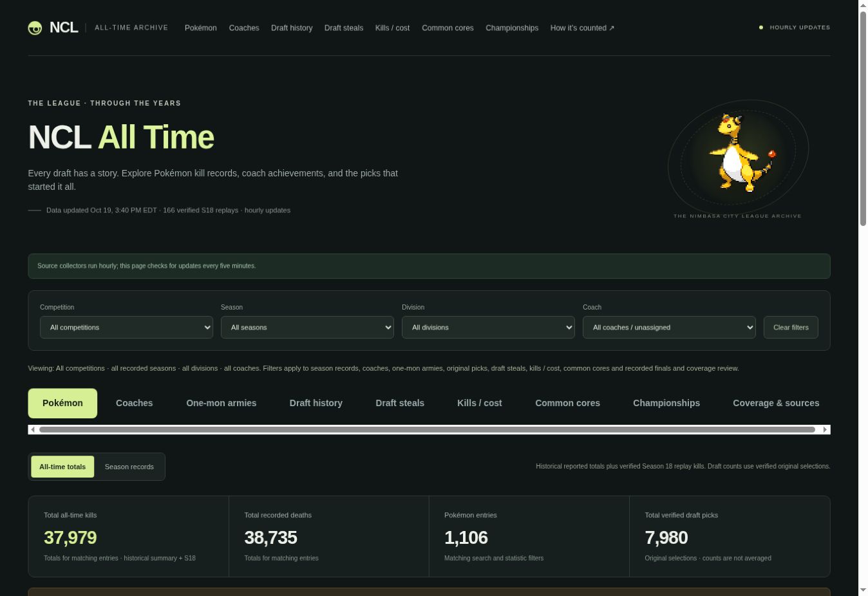
Task: Click the vertical page scrollbar thumb
Action: 863,118
